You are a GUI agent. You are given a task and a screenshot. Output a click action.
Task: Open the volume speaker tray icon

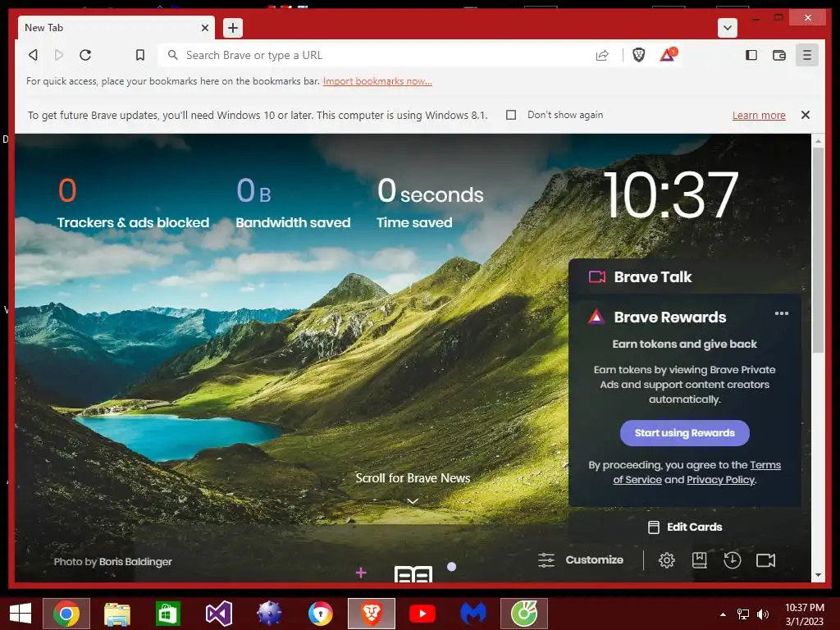(x=762, y=614)
